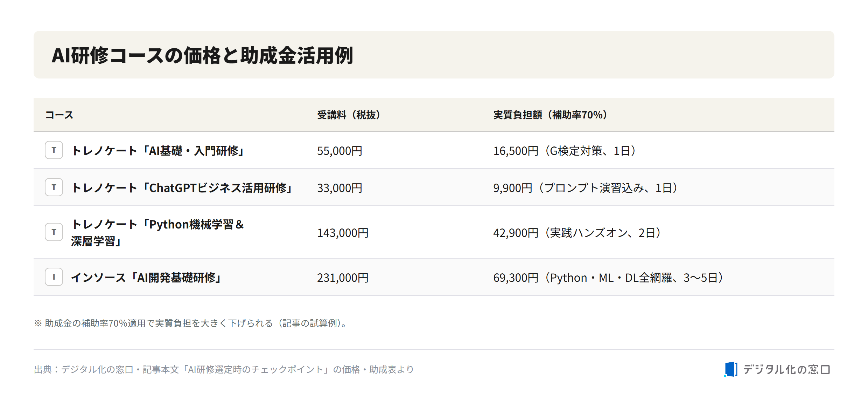
Task: Click the 55,000円 fee cell
Action: coord(339,151)
